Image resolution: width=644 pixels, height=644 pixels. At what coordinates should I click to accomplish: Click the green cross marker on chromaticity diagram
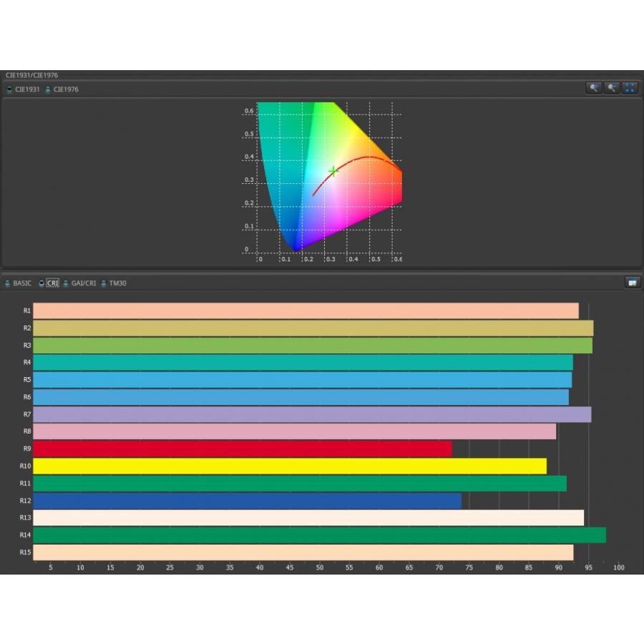click(x=333, y=171)
